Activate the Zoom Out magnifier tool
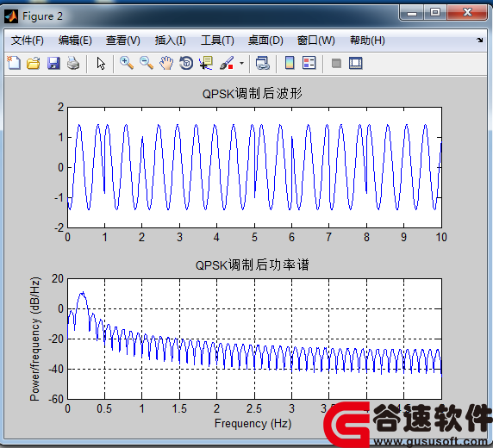 coord(147,63)
